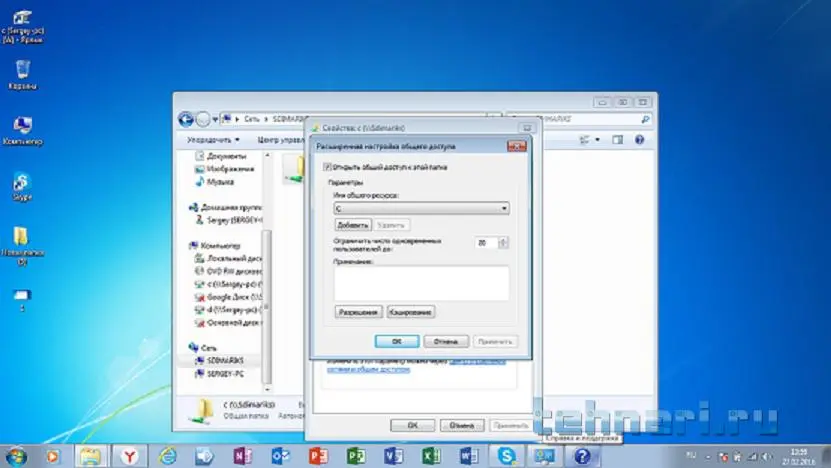
Task: Open the File Explorer taskbar icon
Action: 91,456
